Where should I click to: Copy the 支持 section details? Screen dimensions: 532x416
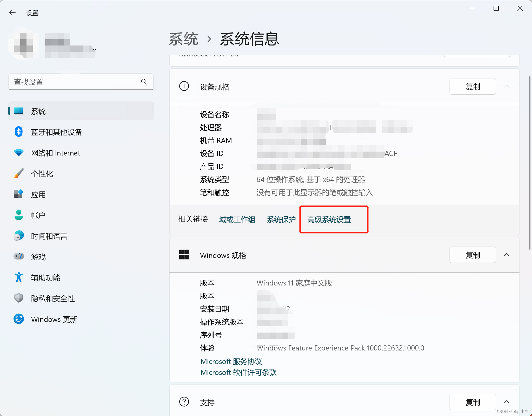point(473,402)
